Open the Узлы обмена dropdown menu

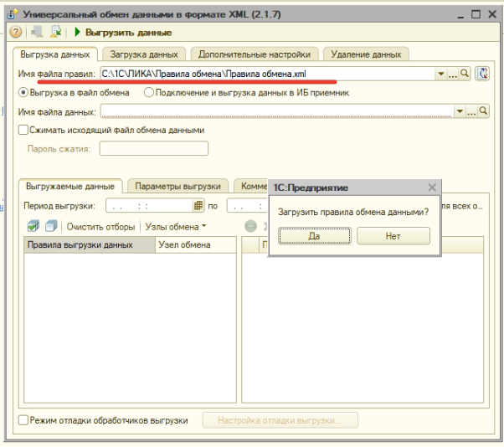tap(176, 227)
